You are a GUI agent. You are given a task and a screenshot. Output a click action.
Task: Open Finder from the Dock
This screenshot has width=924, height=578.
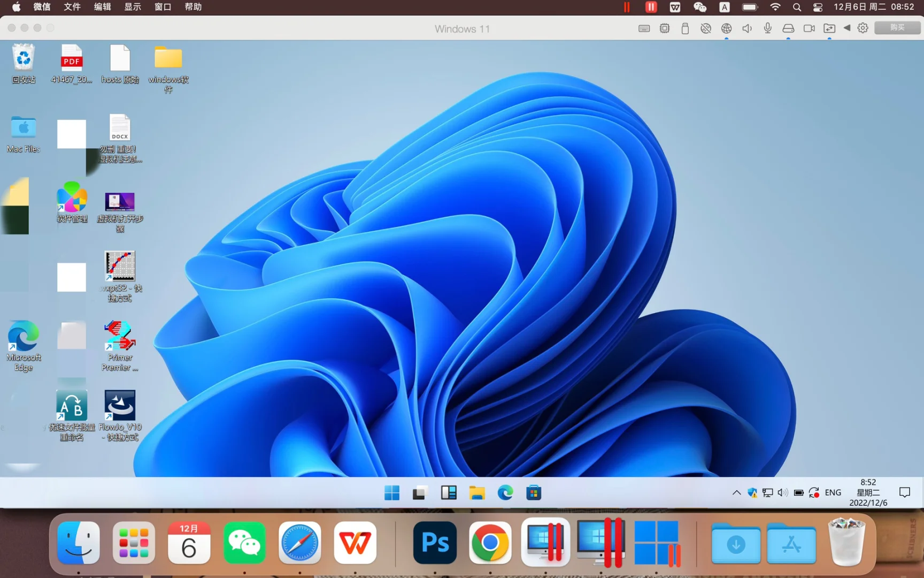pos(79,543)
